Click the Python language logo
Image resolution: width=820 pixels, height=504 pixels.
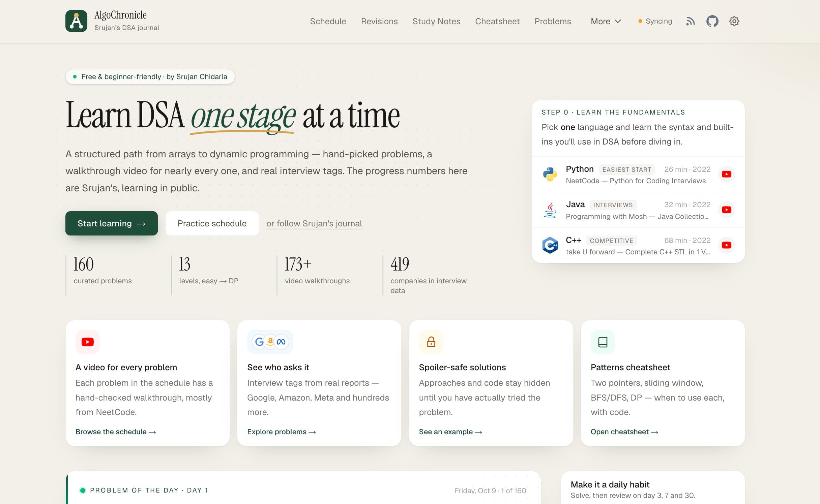pos(550,174)
